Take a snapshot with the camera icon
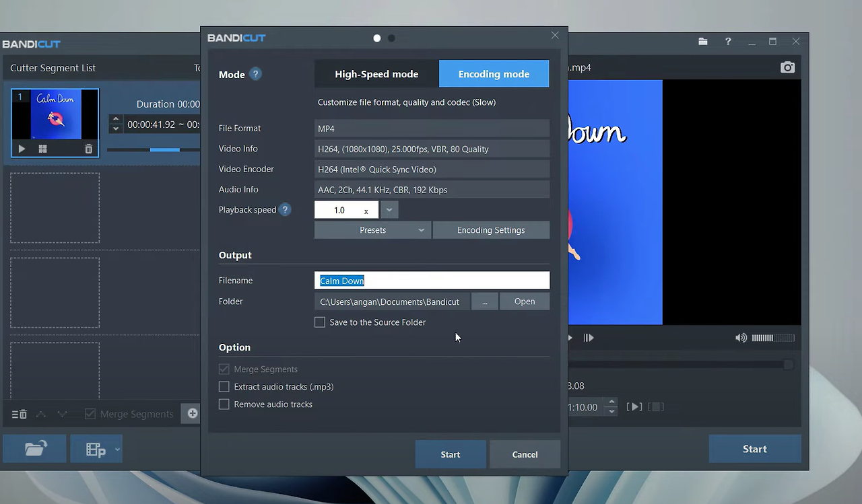The width and height of the screenshot is (862, 504). pyautogui.click(x=787, y=67)
